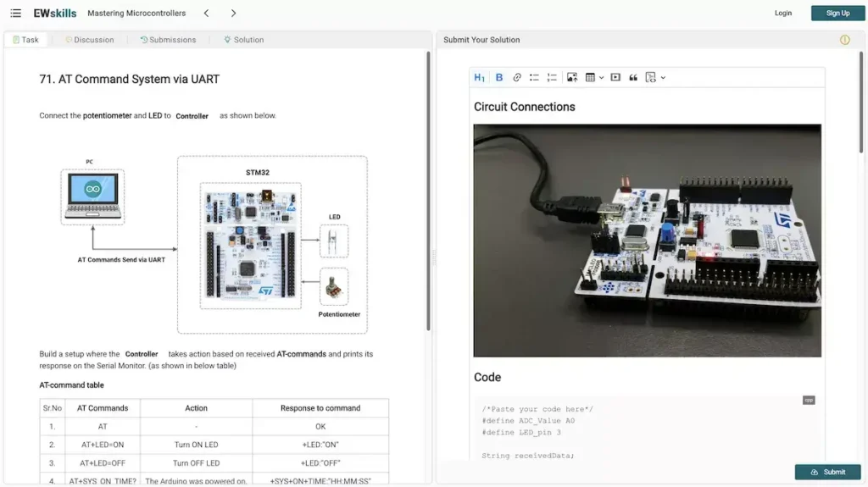Insert a hyperlink with the link icon

click(x=516, y=77)
